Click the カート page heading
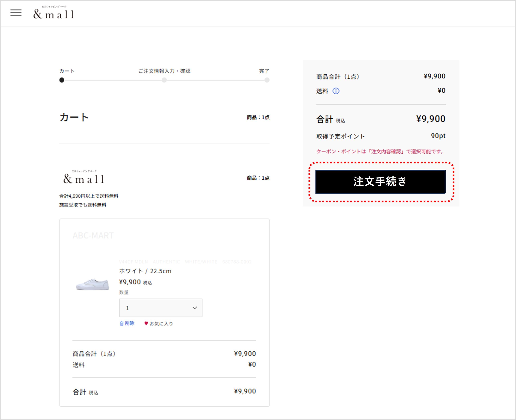 coord(74,117)
